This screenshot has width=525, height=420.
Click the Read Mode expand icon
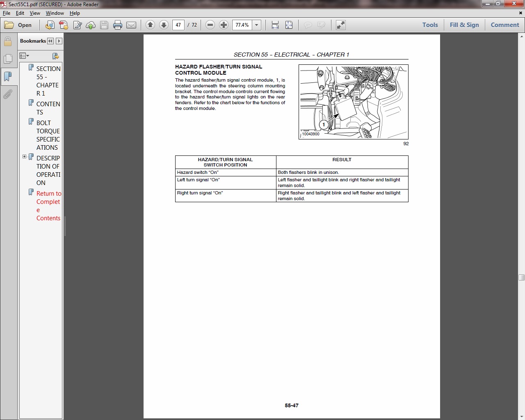click(x=340, y=25)
